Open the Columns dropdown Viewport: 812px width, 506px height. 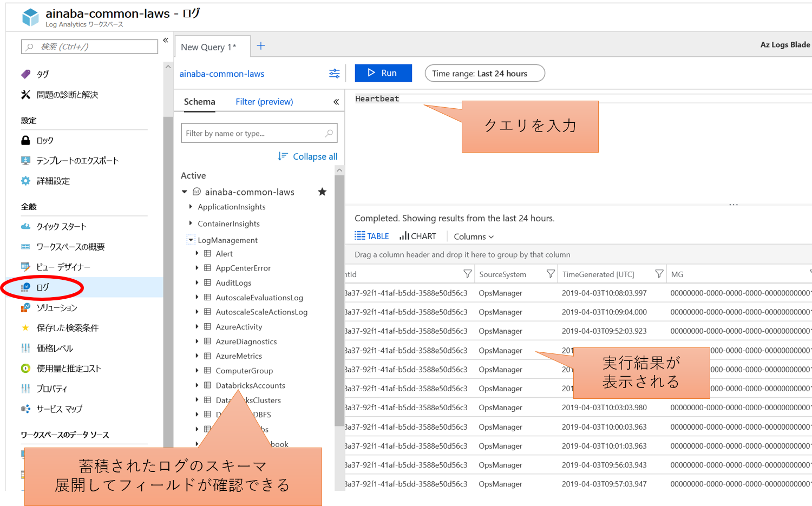click(474, 236)
